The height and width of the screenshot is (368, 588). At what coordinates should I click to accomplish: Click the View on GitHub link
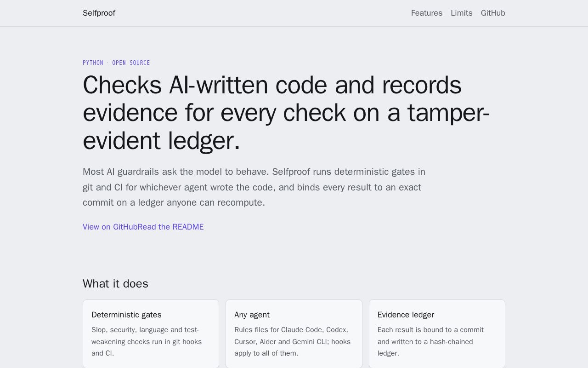point(110,227)
